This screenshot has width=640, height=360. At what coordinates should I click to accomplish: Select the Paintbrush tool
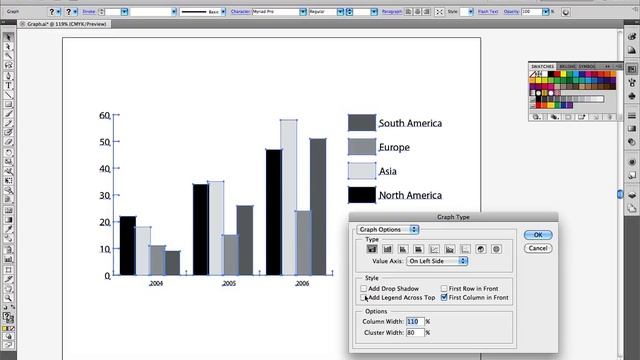8,114
